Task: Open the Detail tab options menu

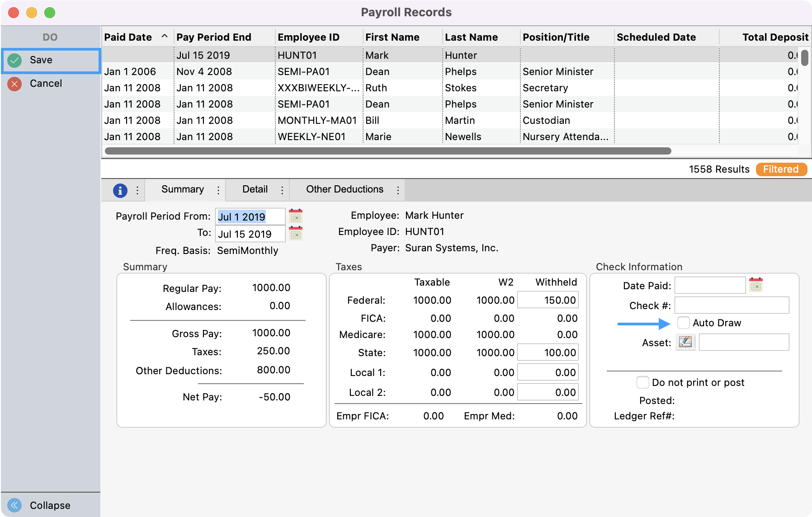Action: (x=282, y=190)
